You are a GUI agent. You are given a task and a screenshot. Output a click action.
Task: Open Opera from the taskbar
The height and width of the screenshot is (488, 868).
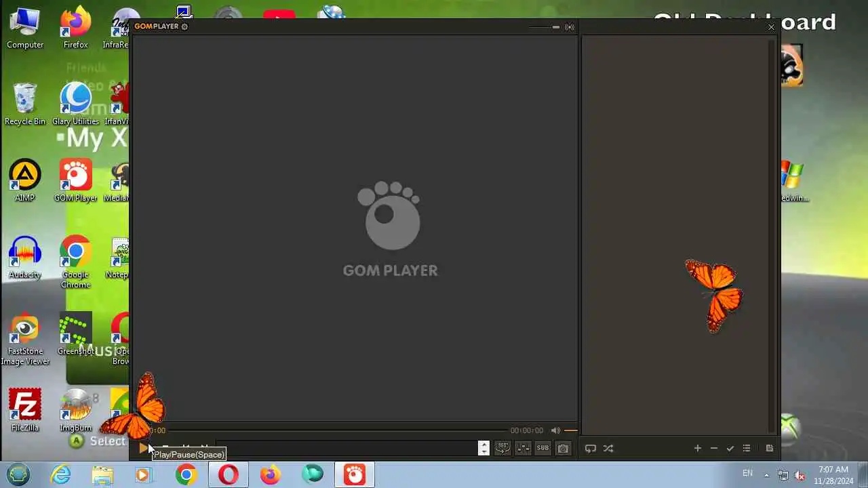pos(228,474)
